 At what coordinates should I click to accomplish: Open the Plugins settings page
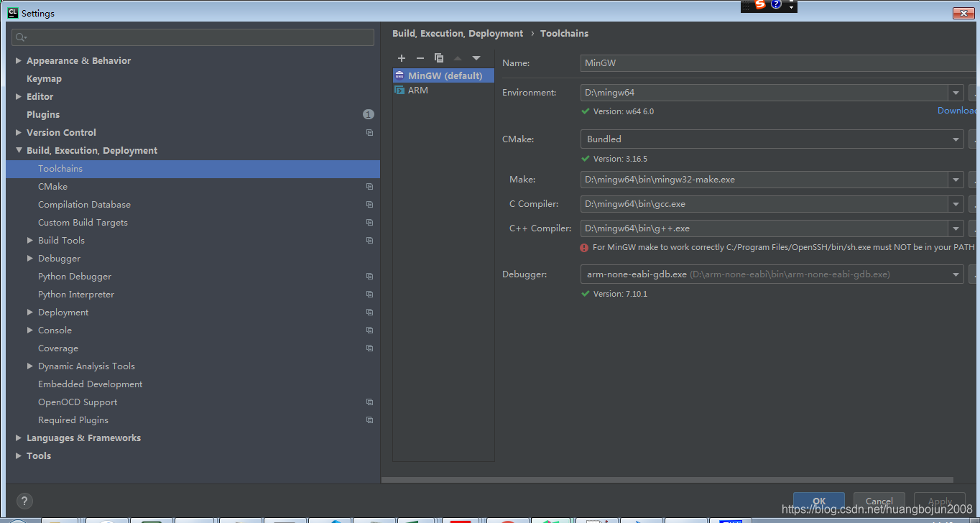44,114
